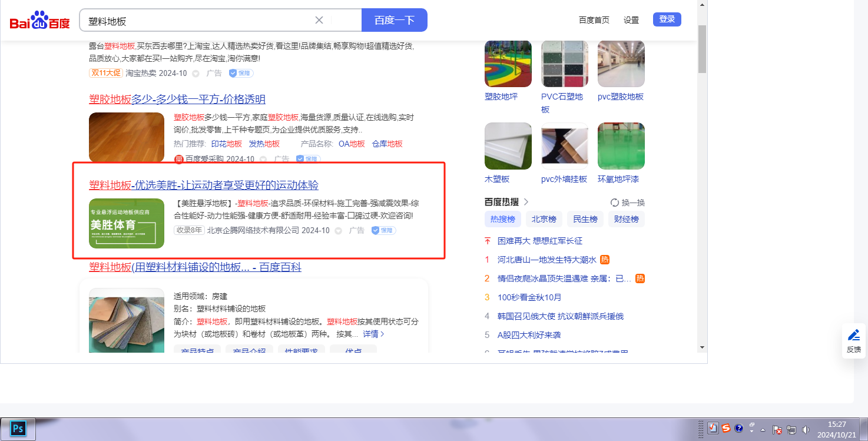Click the 仓库地板 product link
Screen dimensions: 868x441
[x=387, y=144]
